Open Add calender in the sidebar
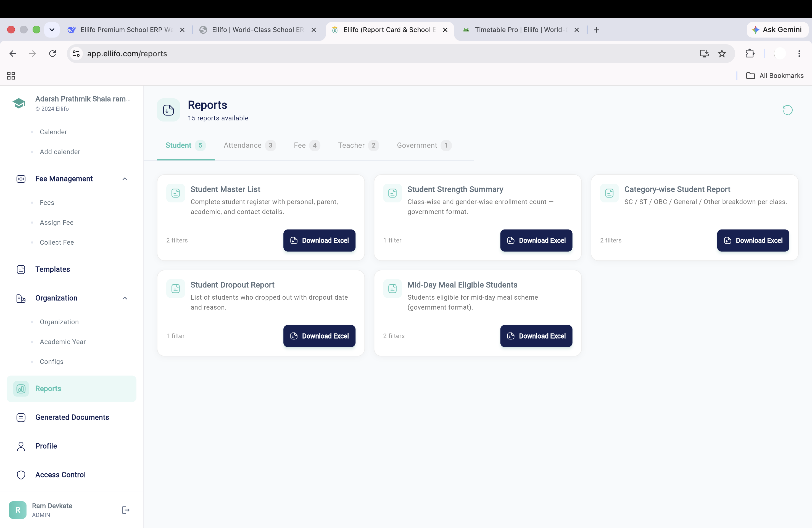This screenshot has height=528, width=812. click(60, 152)
